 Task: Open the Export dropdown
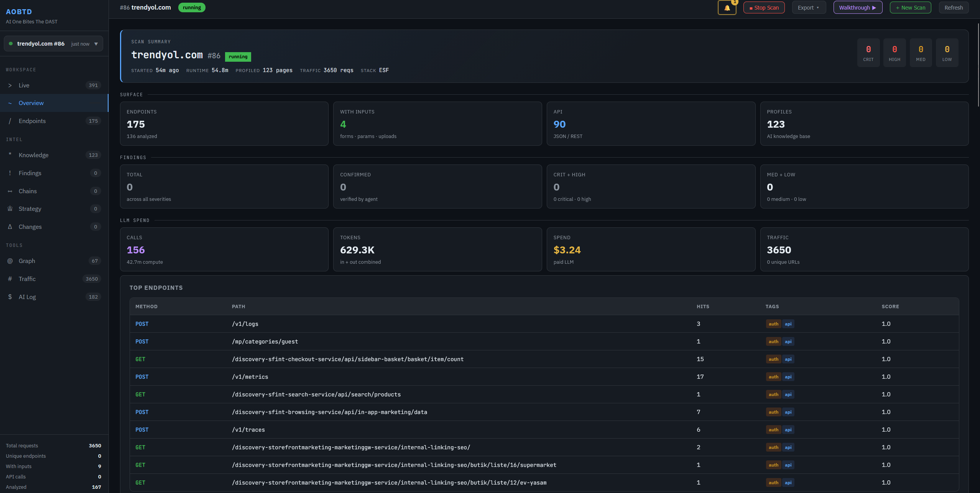point(809,8)
